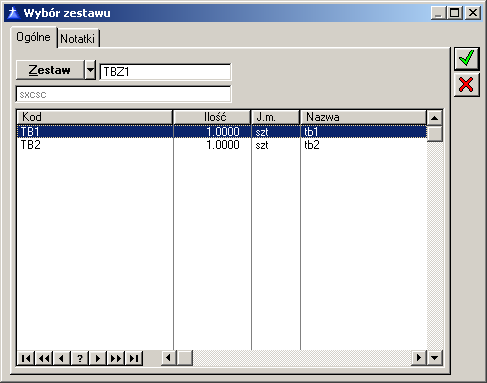
Task: Go back one page of records
Action: 44,358
